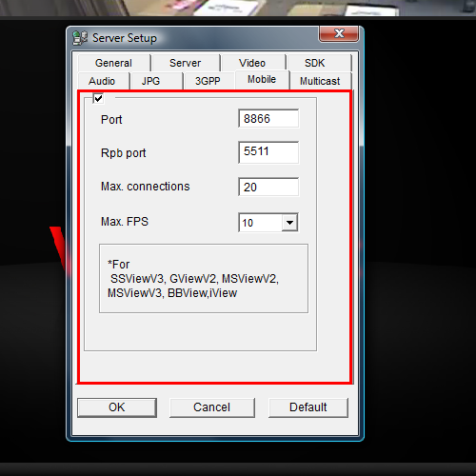Close the Server Setup dialog
The height and width of the screenshot is (476, 476).
(x=339, y=33)
